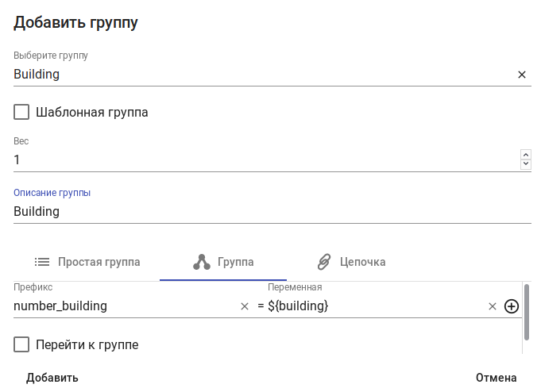Switch to the Простая группа tab
541x392 pixels.
click(87, 262)
